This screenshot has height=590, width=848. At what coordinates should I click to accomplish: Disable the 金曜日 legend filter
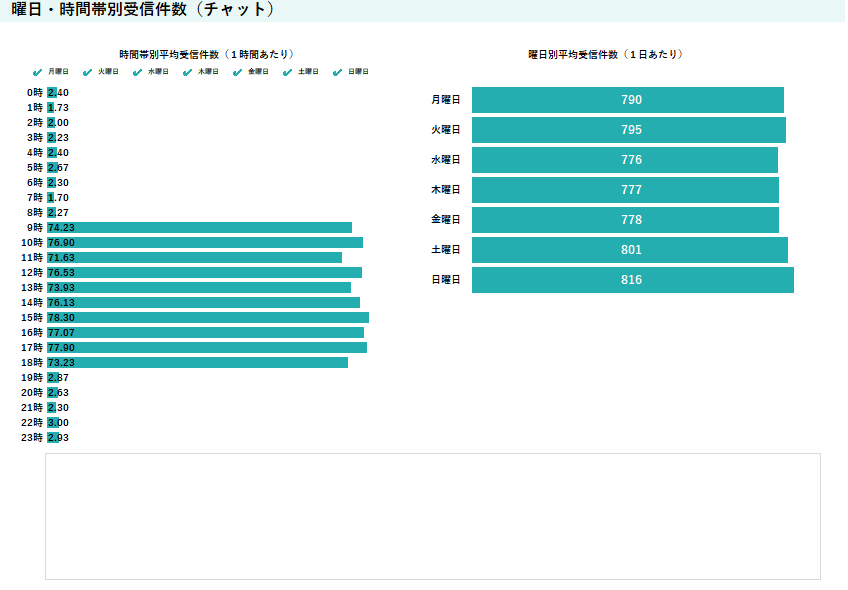coord(238,72)
